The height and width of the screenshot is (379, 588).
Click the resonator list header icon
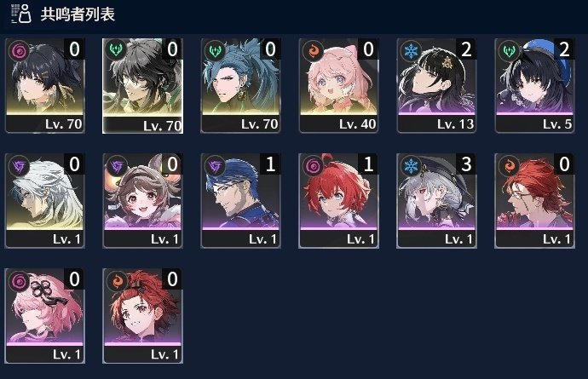coord(21,14)
